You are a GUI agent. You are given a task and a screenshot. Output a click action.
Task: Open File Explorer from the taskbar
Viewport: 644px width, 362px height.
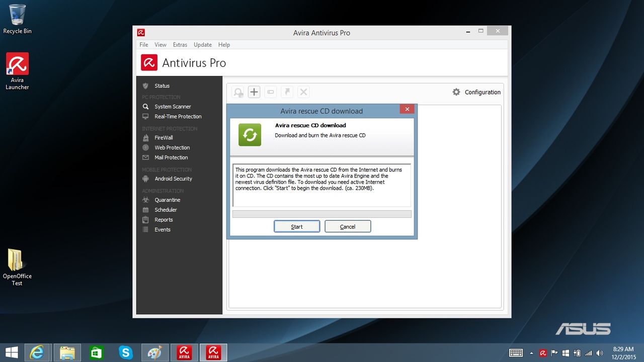(x=67, y=352)
